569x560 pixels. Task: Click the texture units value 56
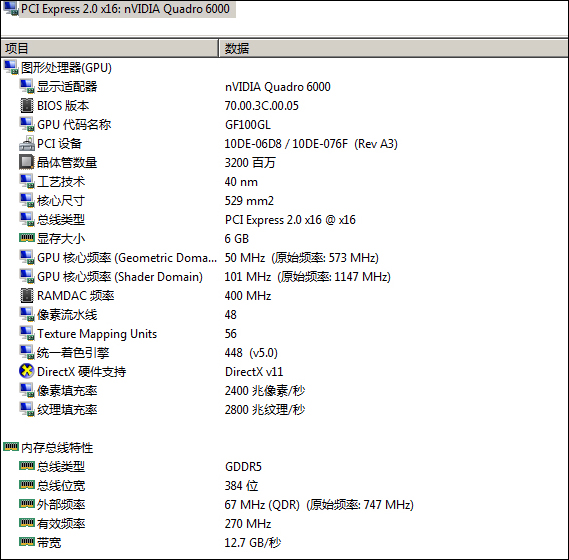[230, 334]
